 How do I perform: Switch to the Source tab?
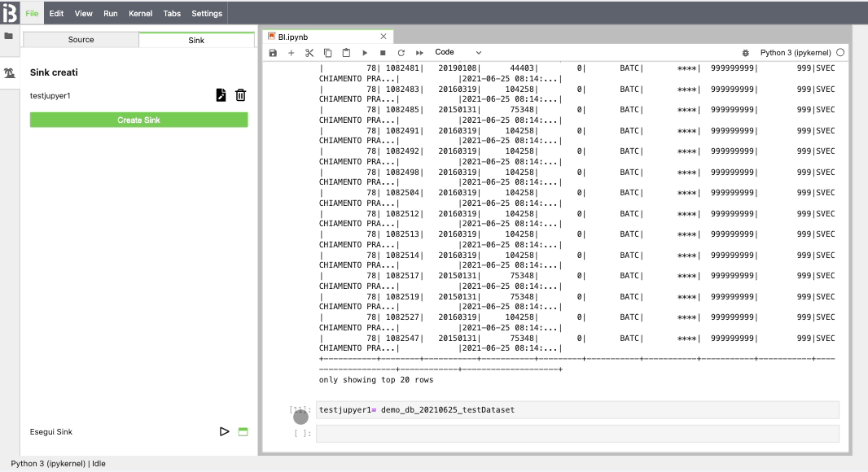tap(81, 39)
